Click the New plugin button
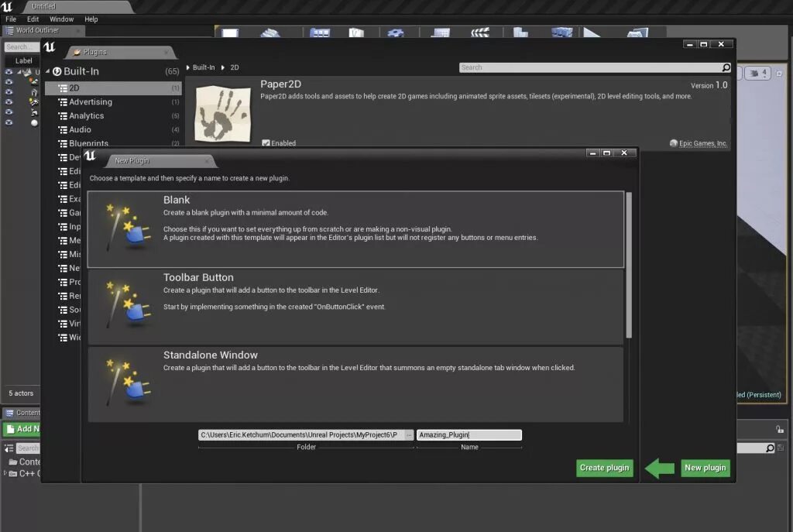Viewport: 793px width, 532px height. pyautogui.click(x=705, y=468)
